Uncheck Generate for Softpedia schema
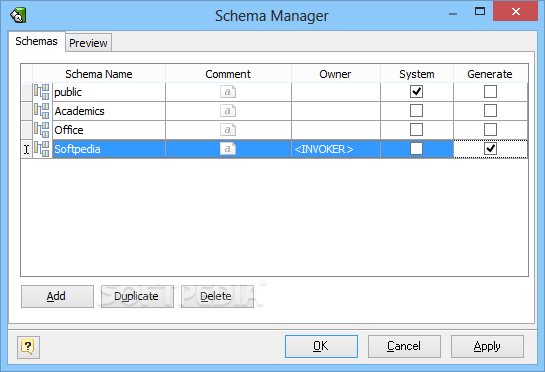Screen dimensions: 545x372 (490, 149)
